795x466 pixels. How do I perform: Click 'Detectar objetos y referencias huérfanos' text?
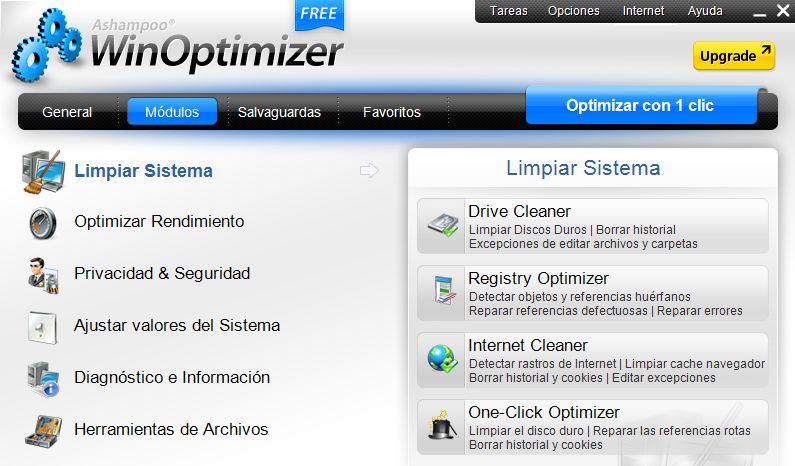[x=580, y=297]
